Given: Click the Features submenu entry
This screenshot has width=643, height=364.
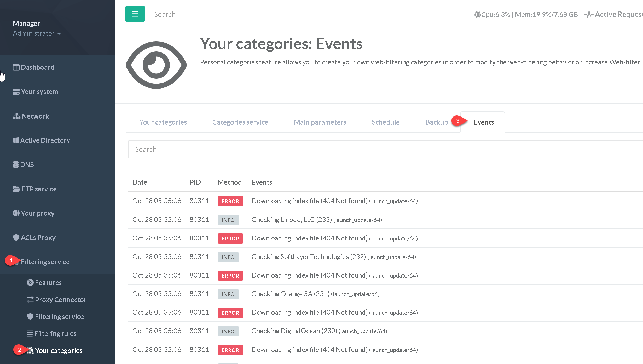Looking at the screenshot, I should (48, 283).
